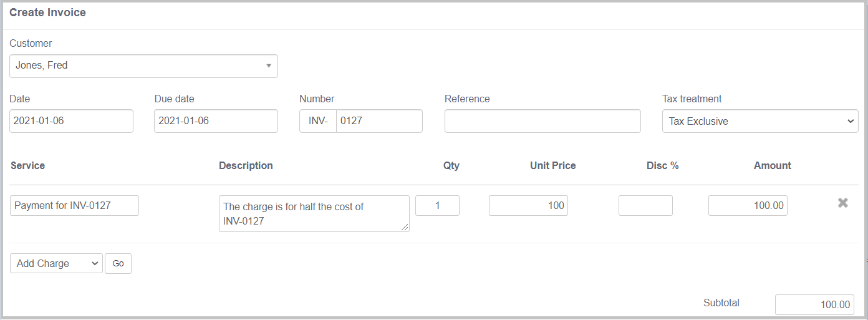The image size is (868, 320).
Task: Click the Date input field
Action: tap(72, 121)
